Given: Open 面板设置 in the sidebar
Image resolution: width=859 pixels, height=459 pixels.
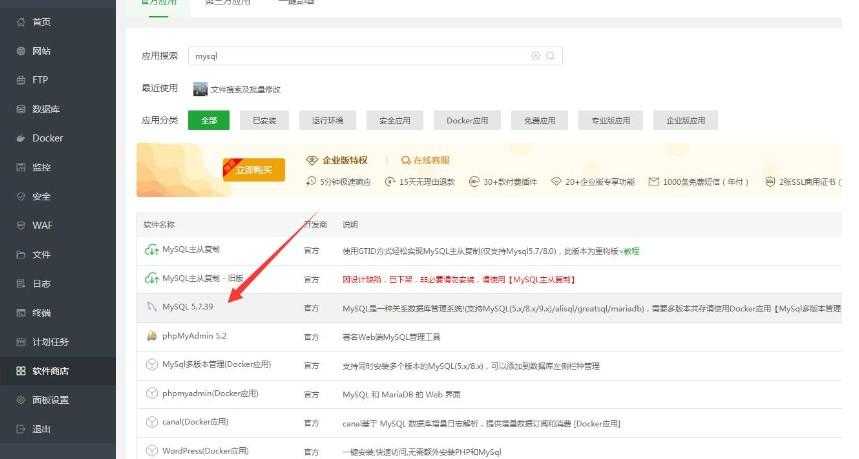Looking at the screenshot, I should [50, 400].
